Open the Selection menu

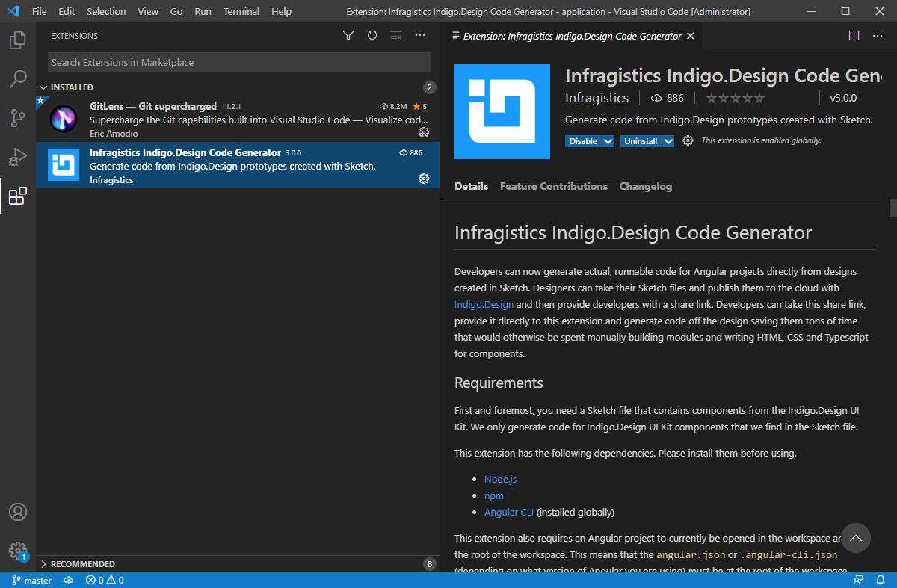tap(106, 12)
